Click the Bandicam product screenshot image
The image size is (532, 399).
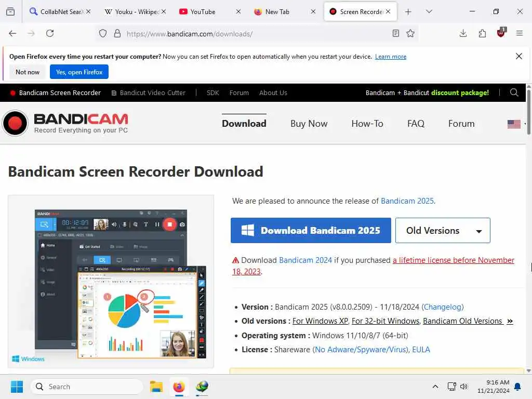111,282
